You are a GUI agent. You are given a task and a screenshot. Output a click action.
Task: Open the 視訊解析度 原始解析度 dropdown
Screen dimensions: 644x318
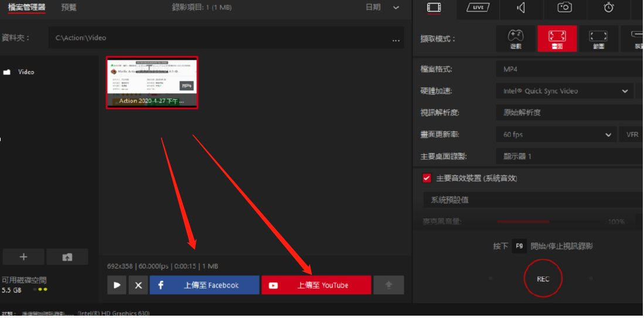point(570,112)
